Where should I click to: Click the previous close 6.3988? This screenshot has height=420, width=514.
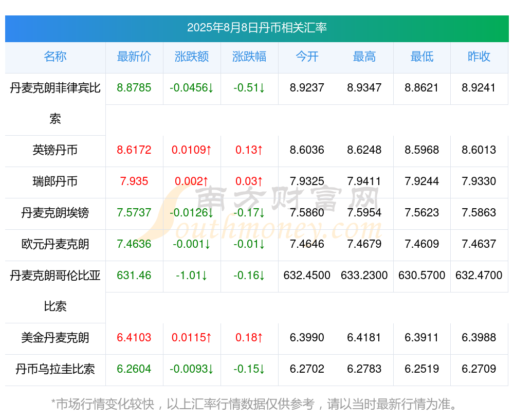tap(479, 338)
